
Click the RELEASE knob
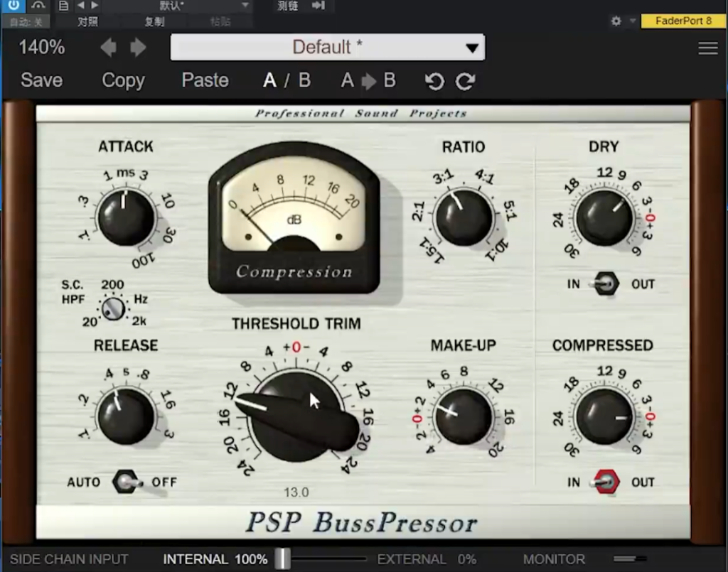coord(126,416)
